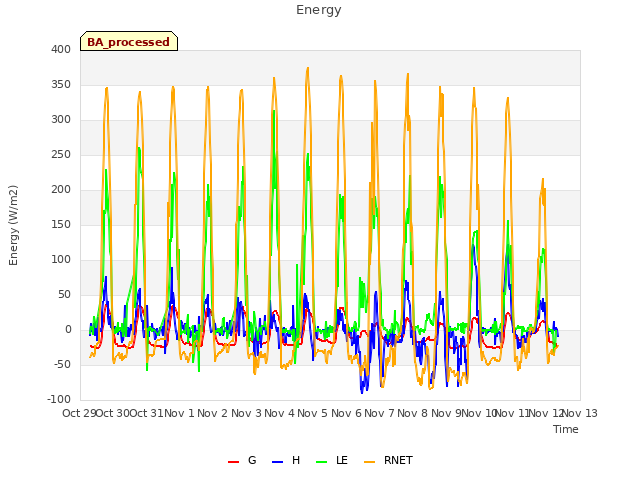The height and width of the screenshot is (480, 640).
Task: Click the Nov 7 x-axis date label
Action: [380, 413]
